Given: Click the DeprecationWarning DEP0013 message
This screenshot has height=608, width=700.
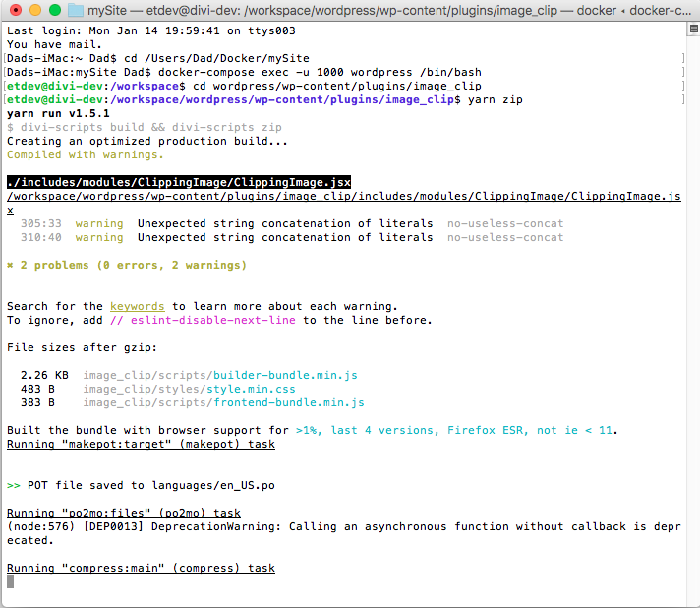Looking at the screenshot, I should coord(344,533).
